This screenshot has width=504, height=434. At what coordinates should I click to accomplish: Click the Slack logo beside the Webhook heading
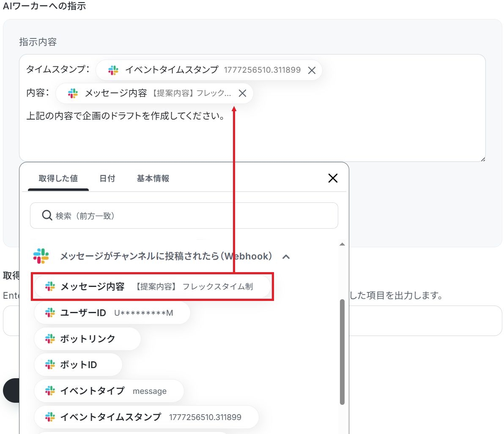click(41, 256)
